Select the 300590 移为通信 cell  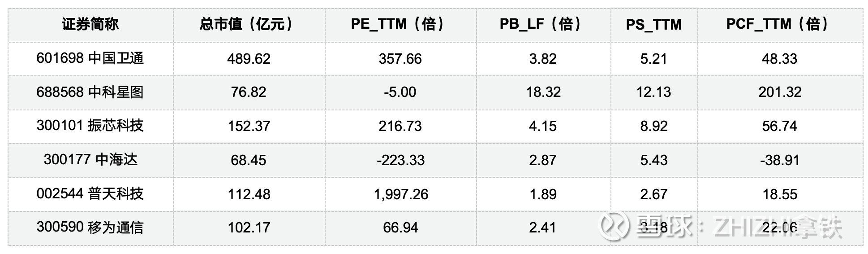[x=90, y=228]
